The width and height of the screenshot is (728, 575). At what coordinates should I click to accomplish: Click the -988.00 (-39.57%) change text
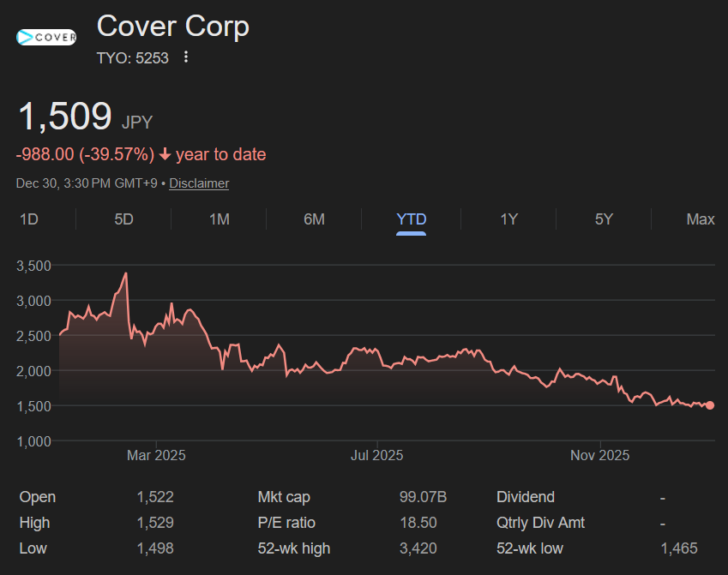coord(85,154)
